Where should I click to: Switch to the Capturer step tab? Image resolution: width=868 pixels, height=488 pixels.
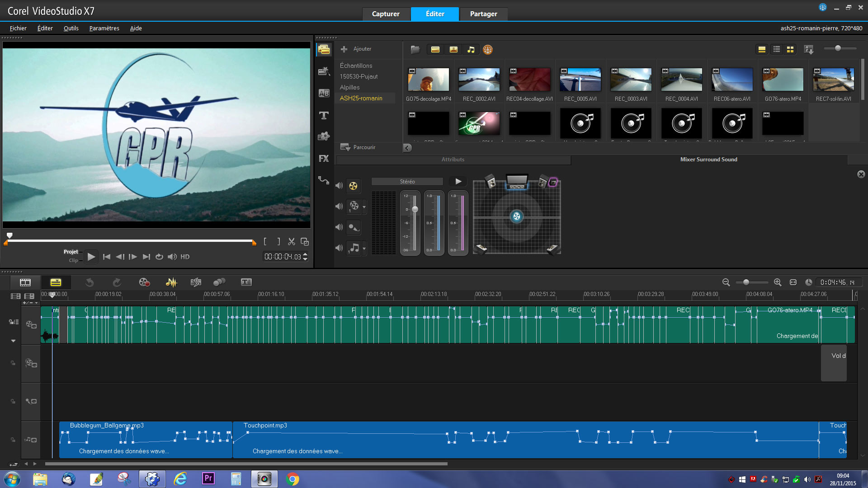(x=386, y=14)
